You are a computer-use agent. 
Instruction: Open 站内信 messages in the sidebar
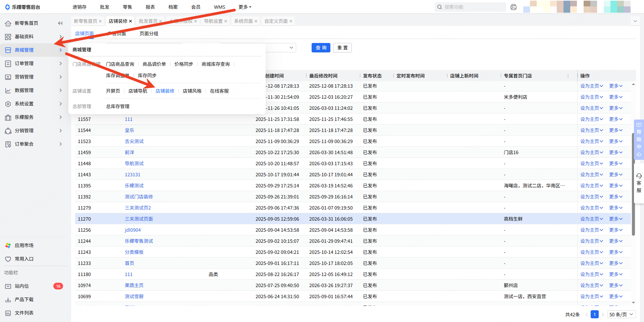click(22, 286)
